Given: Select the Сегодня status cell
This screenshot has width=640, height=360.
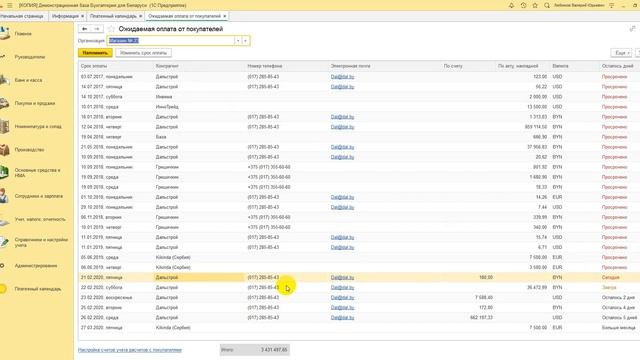Looking at the screenshot, I should coord(620,278).
